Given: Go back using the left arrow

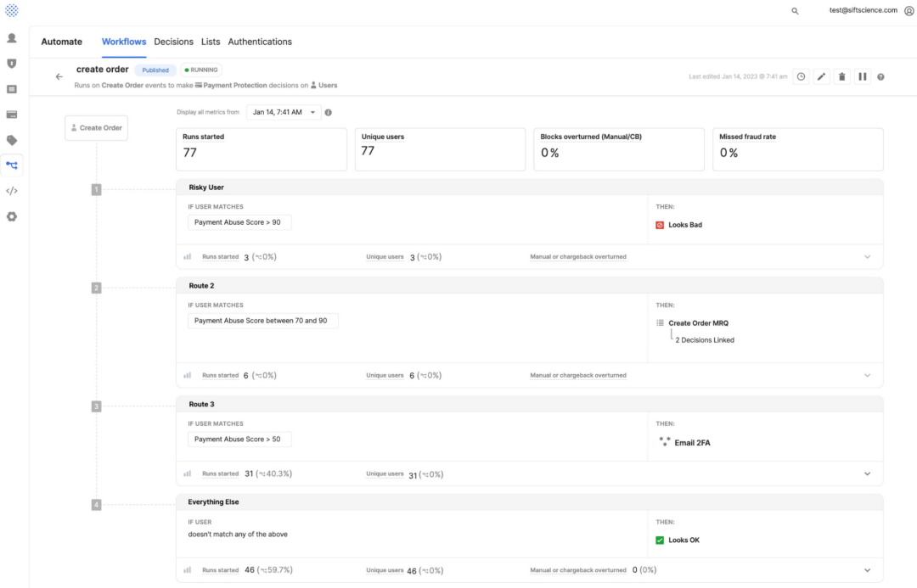Looking at the screenshot, I should pos(59,76).
